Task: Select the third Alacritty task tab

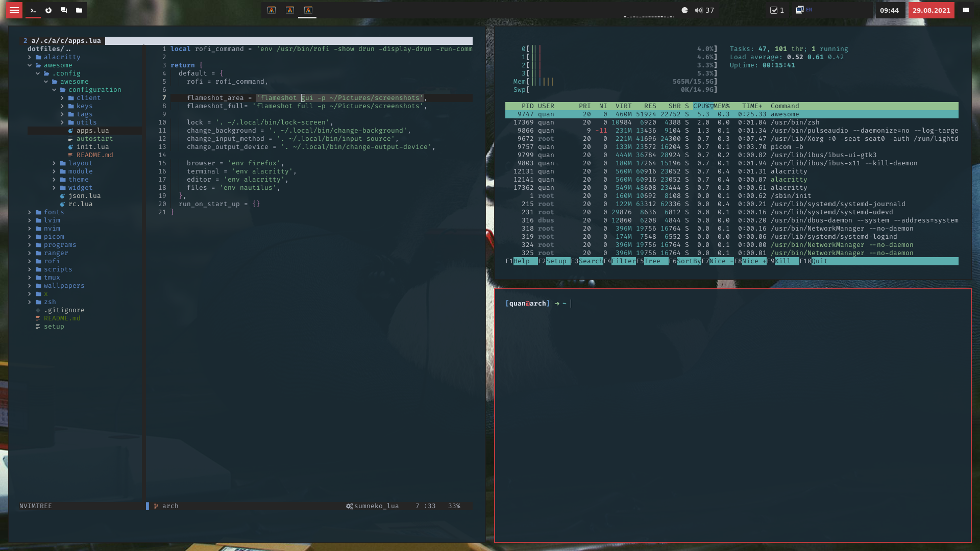Action: (308, 10)
